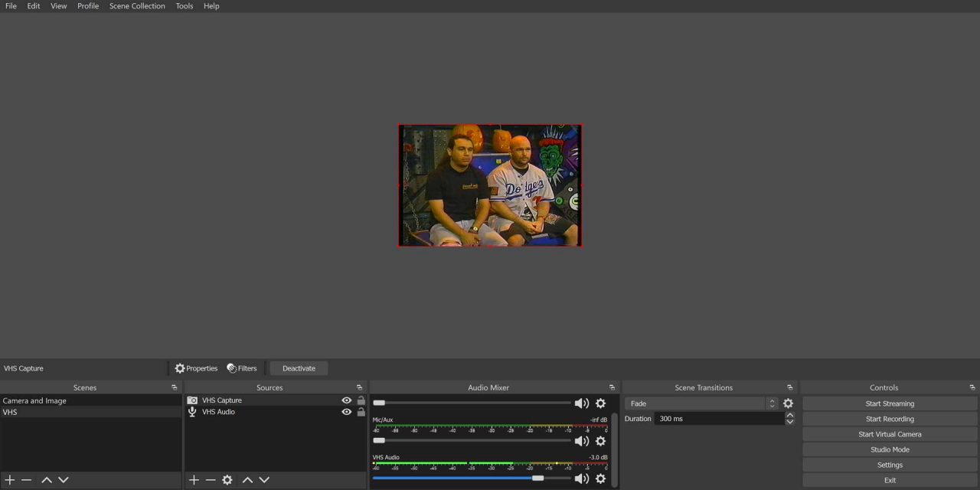The height and width of the screenshot is (490, 980).
Task: Open VHS Audio mixer settings gear
Action: pyautogui.click(x=600, y=479)
